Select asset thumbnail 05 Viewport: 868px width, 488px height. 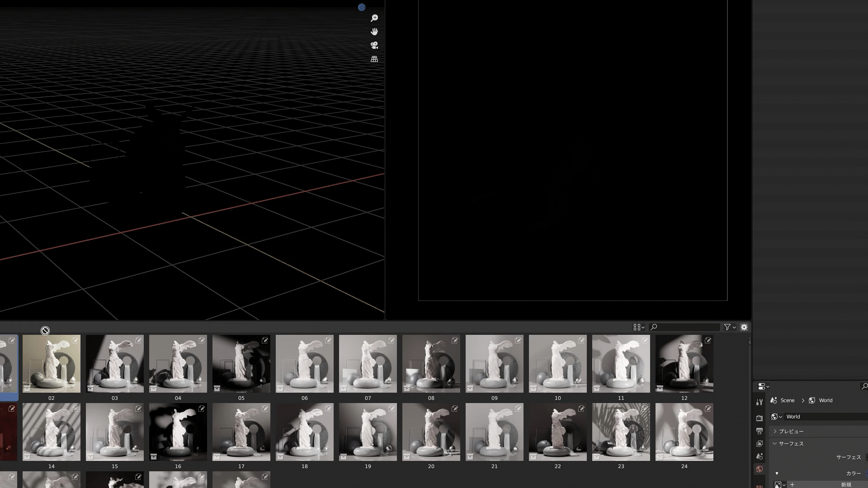click(x=241, y=364)
